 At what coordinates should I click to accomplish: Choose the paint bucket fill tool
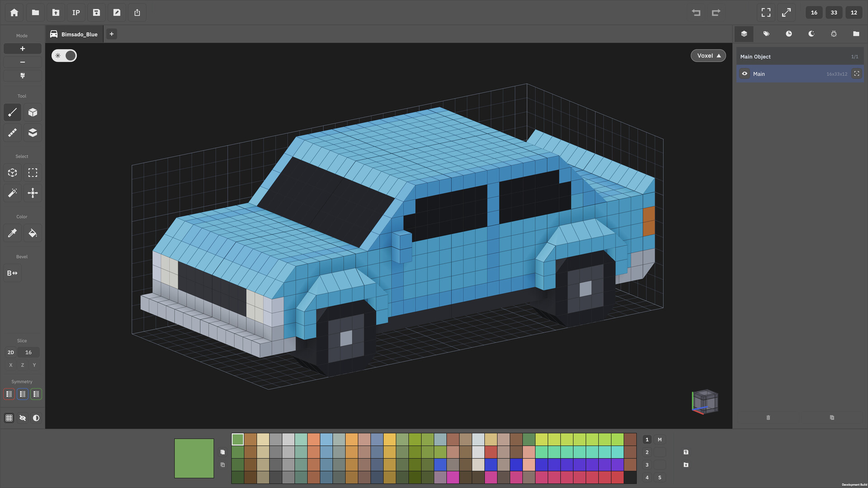click(x=33, y=233)
